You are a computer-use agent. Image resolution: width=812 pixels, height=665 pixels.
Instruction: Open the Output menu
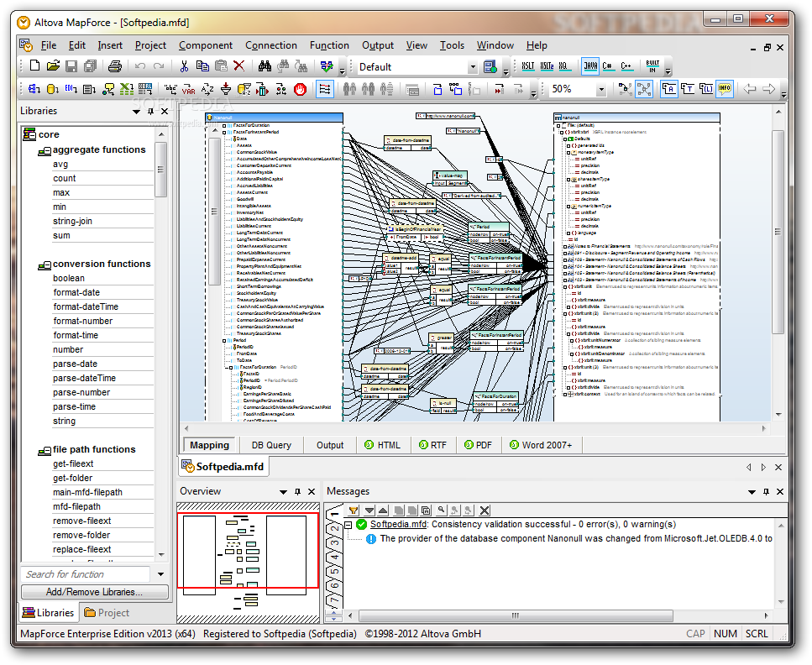click(x=378, y=45)
